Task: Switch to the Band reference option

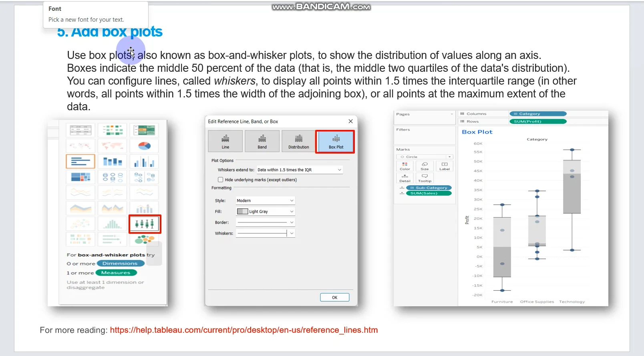Action: click(x=262, y=141)
